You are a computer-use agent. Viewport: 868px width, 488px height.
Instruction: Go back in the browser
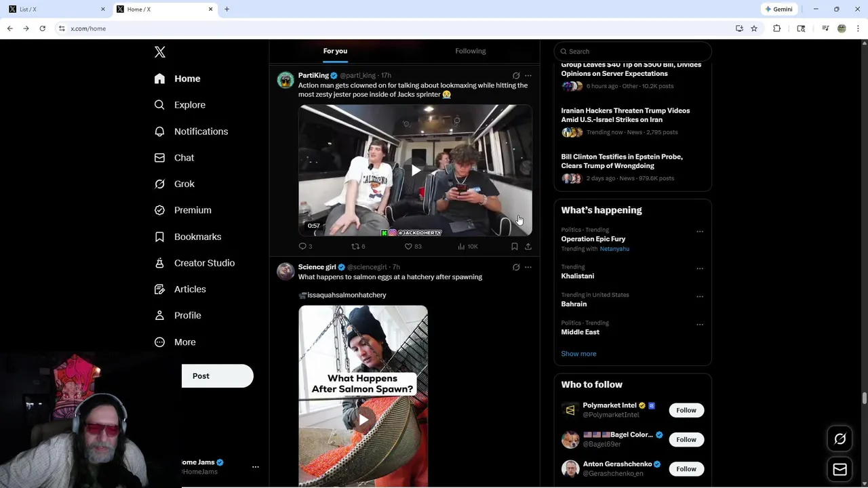coord(10,28)
